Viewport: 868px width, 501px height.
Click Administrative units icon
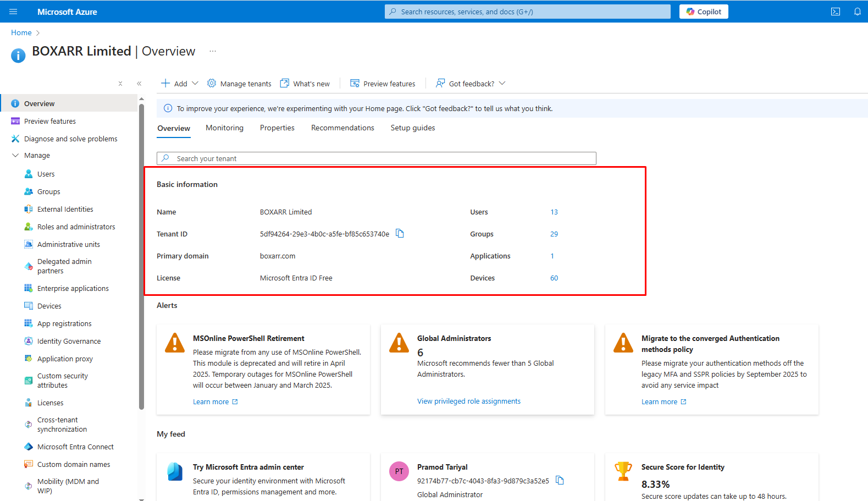(29, 244)
